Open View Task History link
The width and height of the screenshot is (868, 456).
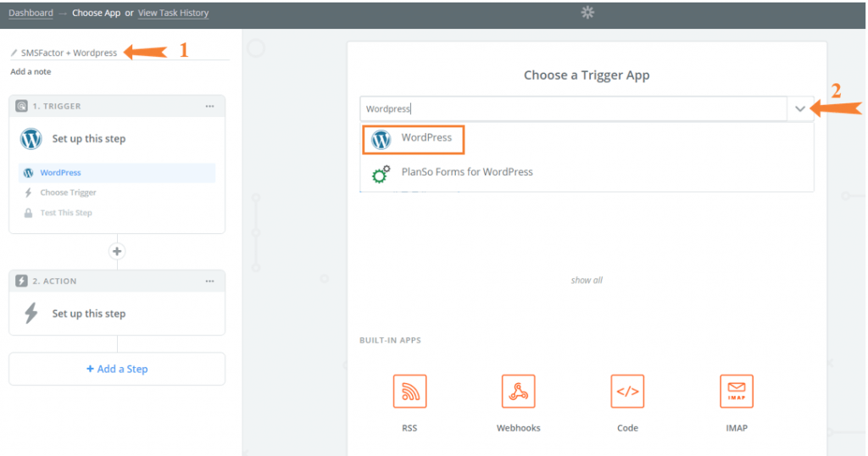pos(173,13)
